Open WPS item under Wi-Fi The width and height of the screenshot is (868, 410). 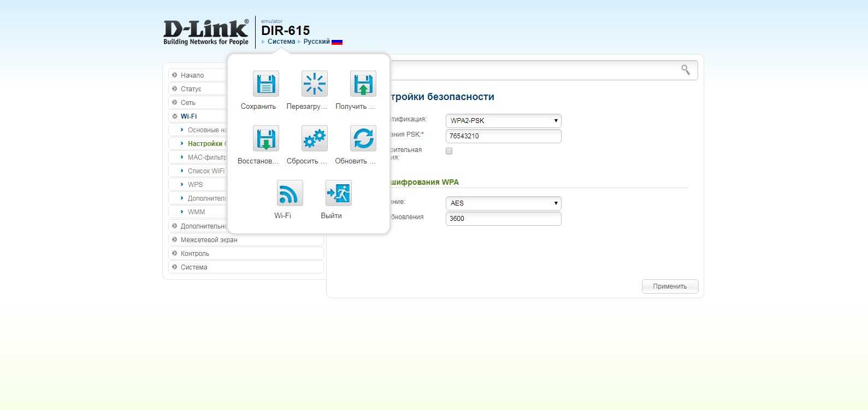[x=195, y=185]
